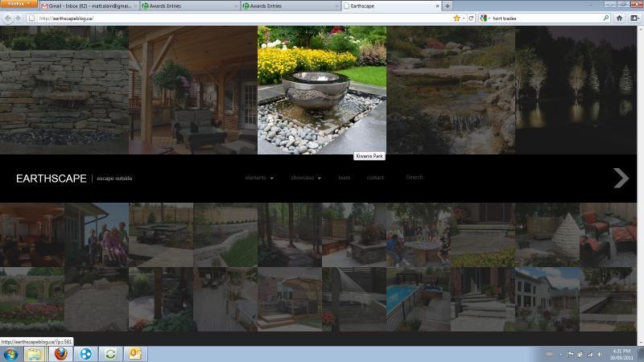Viewport: 644px width, 362px height.
Task: Open the team link in site navigation
Action: (345, 178)
